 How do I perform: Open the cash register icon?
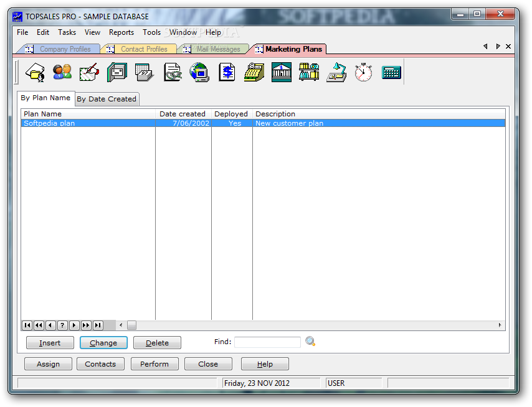point(254,72)
